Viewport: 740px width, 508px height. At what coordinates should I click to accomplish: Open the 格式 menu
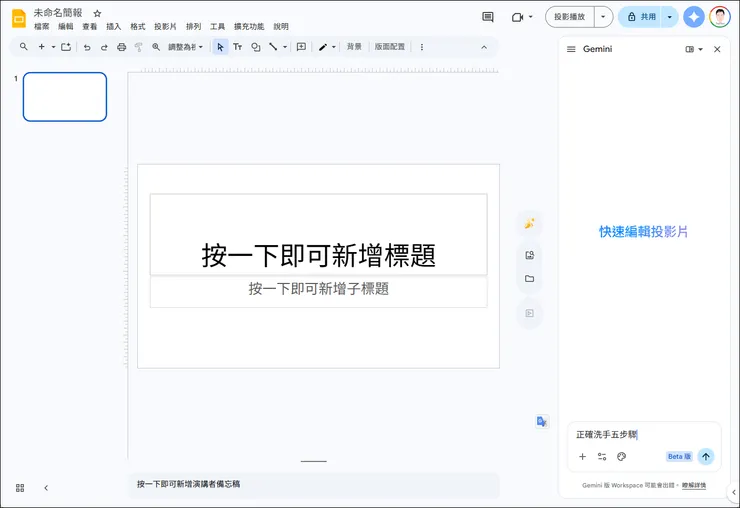click(138, 26)
